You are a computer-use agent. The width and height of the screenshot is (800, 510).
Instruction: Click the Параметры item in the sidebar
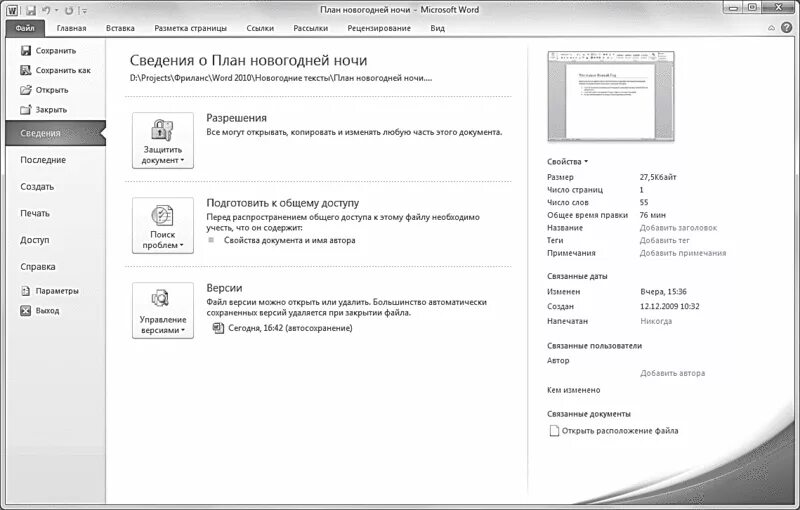49,291
